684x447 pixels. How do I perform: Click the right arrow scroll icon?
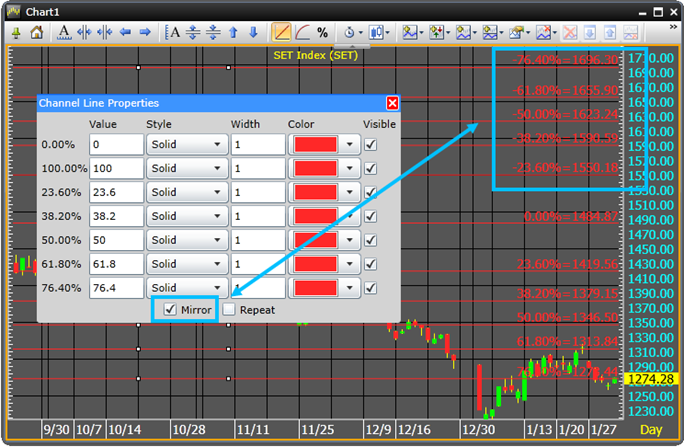point(145,32)
